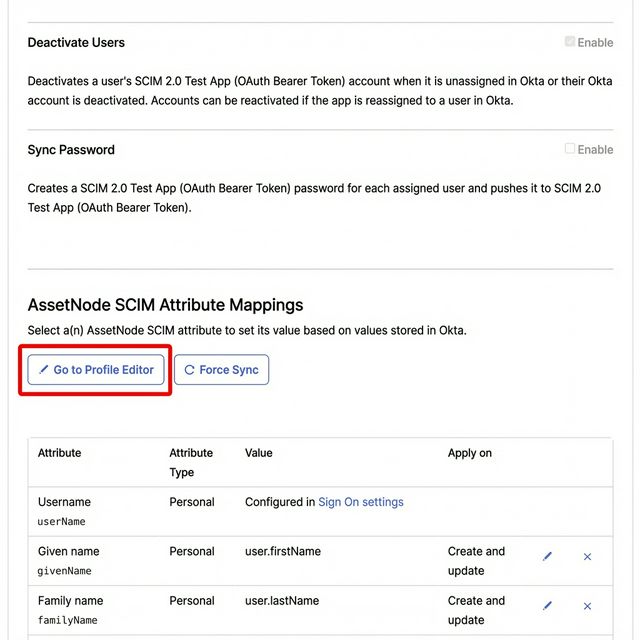Click the user.lastName value cell

pyautogui.click(x=282, y=600)
